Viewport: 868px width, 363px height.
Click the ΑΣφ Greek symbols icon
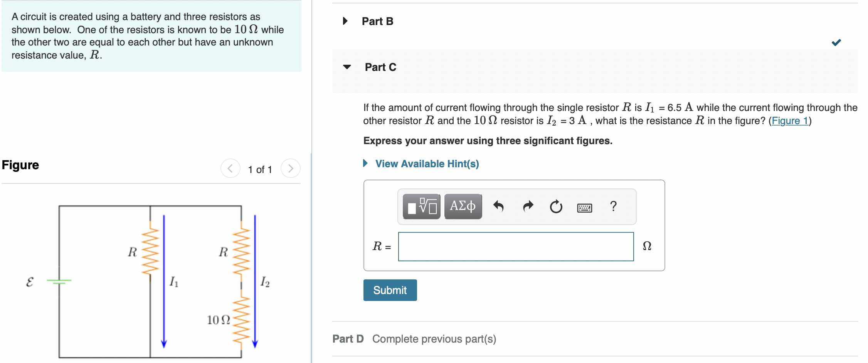(x=463, y=207)
